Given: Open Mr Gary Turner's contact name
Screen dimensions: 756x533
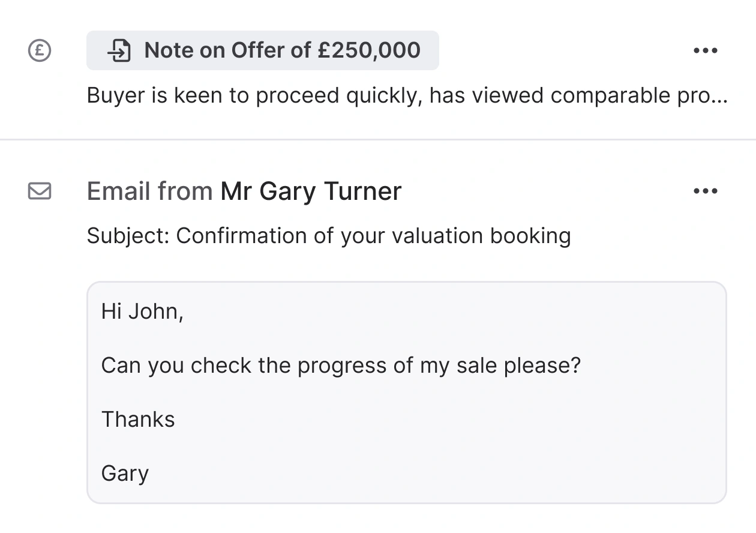Looking at the screenshot, I should (311, 191).
